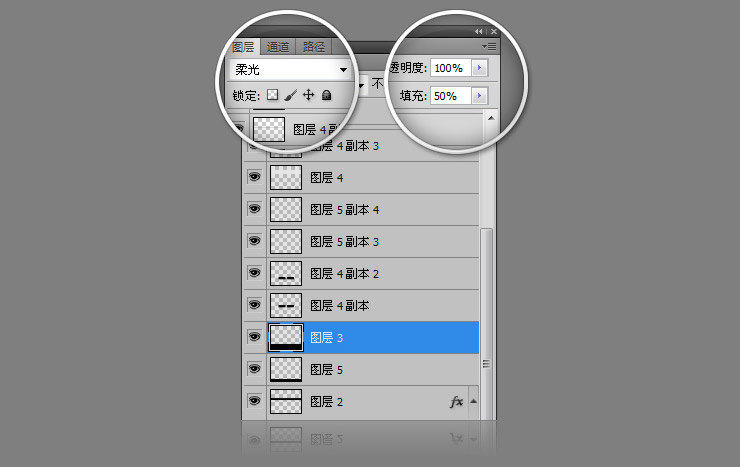This screenshot has width=740, height=467.
Task: Switch to the 路径 (Paths) tab
Action: [x=313, y=46]
